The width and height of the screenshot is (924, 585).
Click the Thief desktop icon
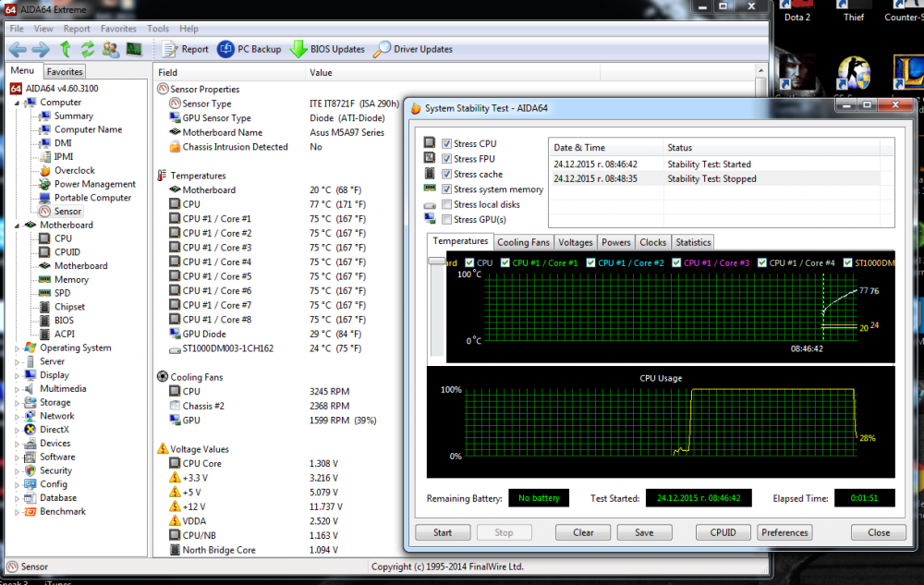[853, 12]
